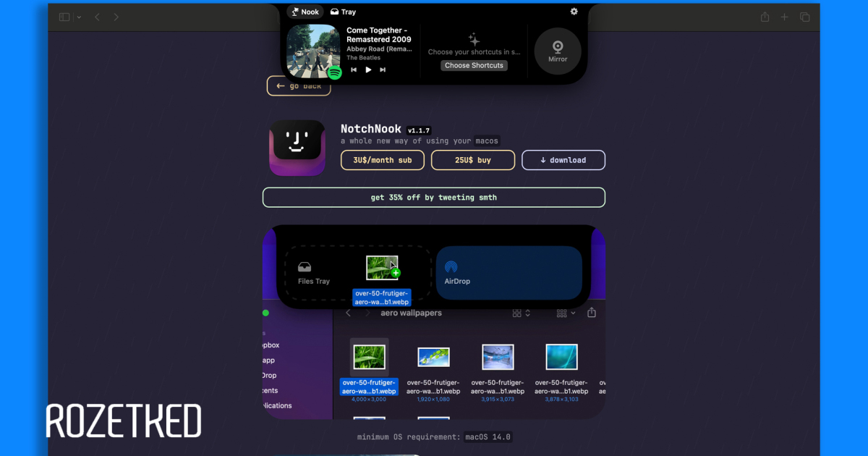Click get 35% off by tweeting
This screenshot has height=456, width=868.
point(434,197)
